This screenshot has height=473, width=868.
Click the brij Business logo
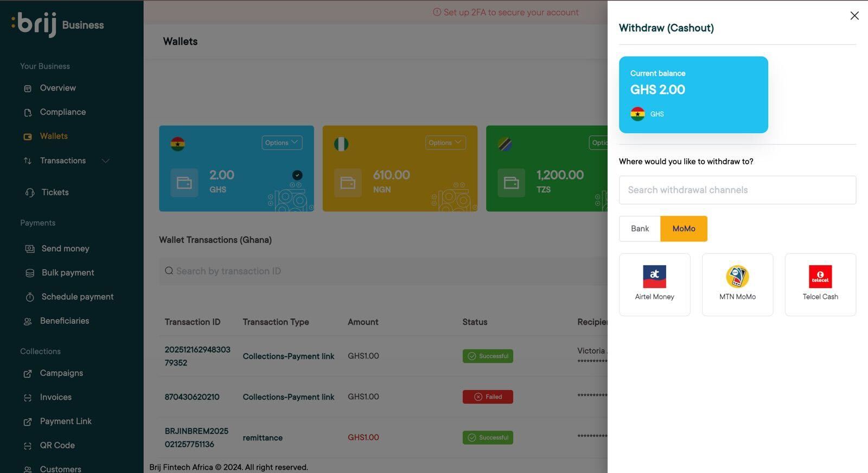click(58, 24)
